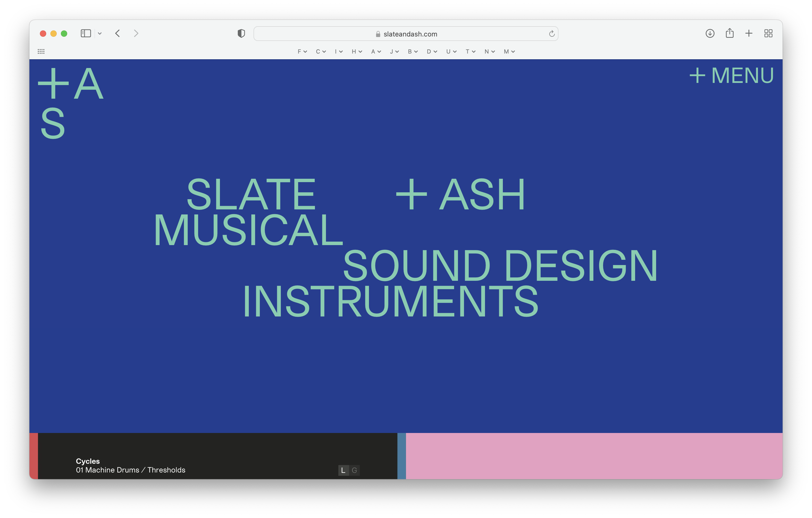812x518 pixels.
Task: Show the tab overview grid
Action: [768, 33]
